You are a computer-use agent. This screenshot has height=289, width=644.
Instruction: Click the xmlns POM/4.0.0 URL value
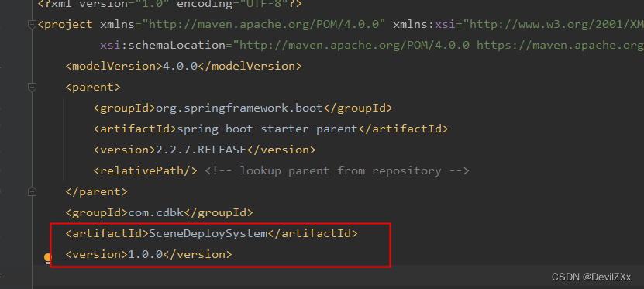pyautogui.click(x=263, y=24)
